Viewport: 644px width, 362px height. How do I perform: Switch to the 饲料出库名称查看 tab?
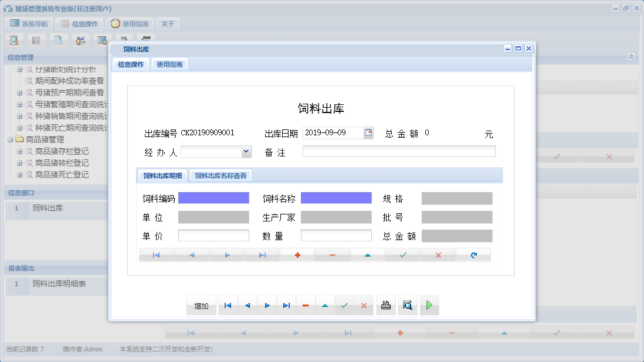click(x=221, y=176)
